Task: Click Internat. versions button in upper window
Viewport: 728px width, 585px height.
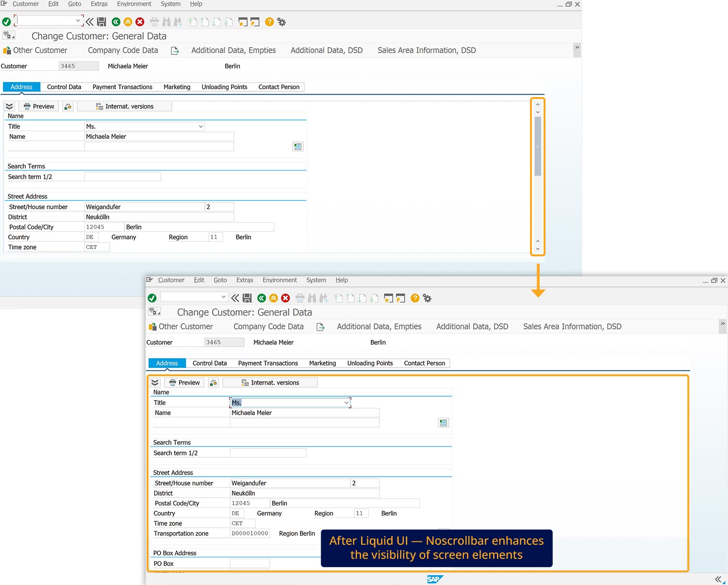Action: click(124, 106)
